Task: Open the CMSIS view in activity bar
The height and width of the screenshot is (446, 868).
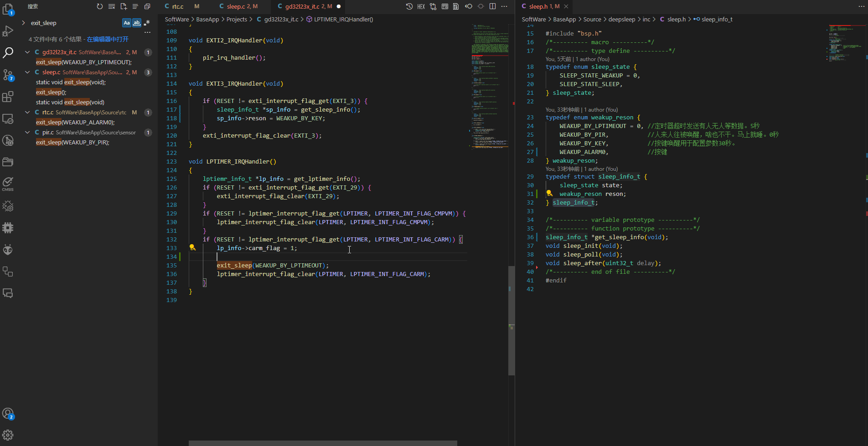Action: 8,184
